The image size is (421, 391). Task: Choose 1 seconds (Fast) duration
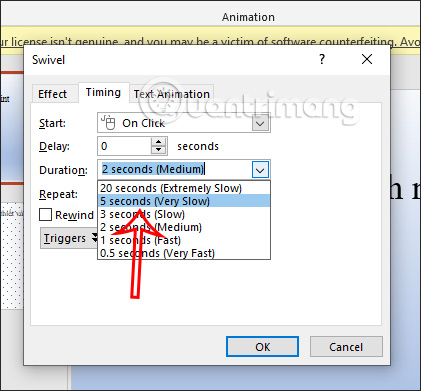point(184,240)
